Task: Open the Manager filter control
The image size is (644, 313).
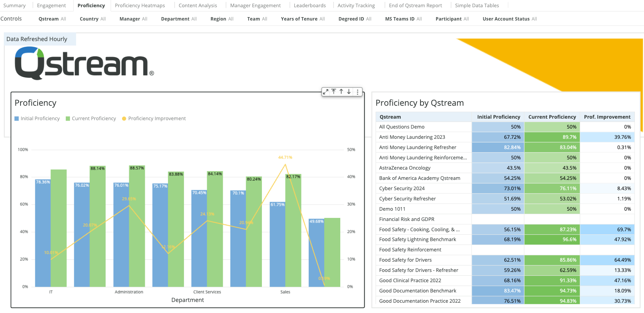Action: (x=133, y=19)
